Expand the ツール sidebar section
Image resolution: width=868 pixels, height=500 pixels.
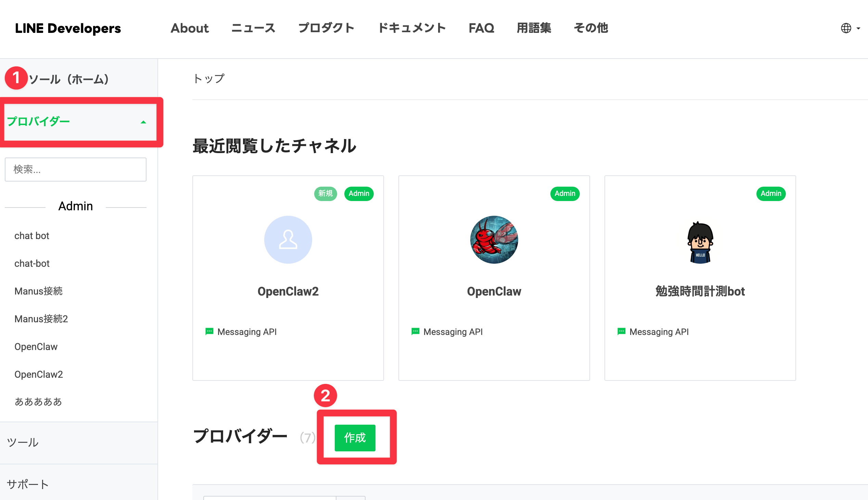[x=23, y=442]
